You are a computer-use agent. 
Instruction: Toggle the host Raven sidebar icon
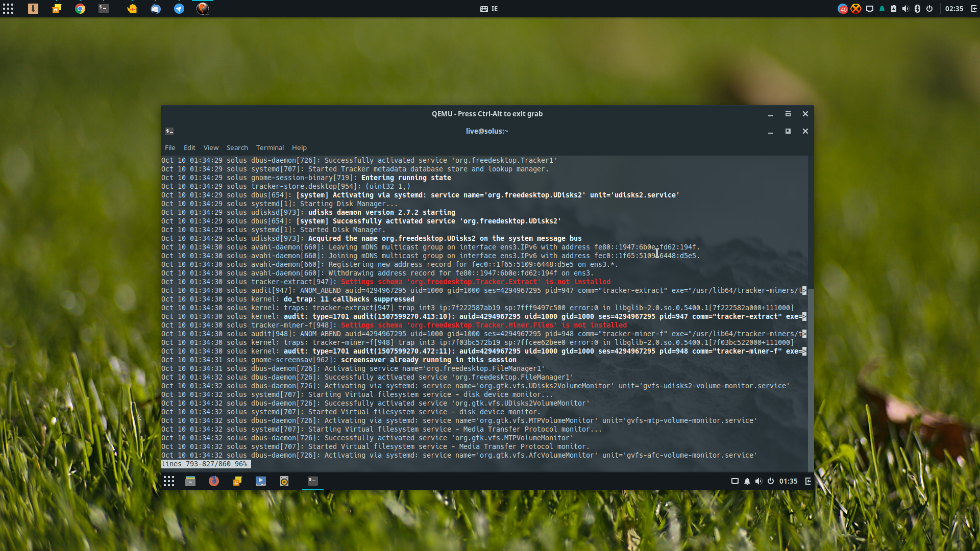[x=974, y=9]
